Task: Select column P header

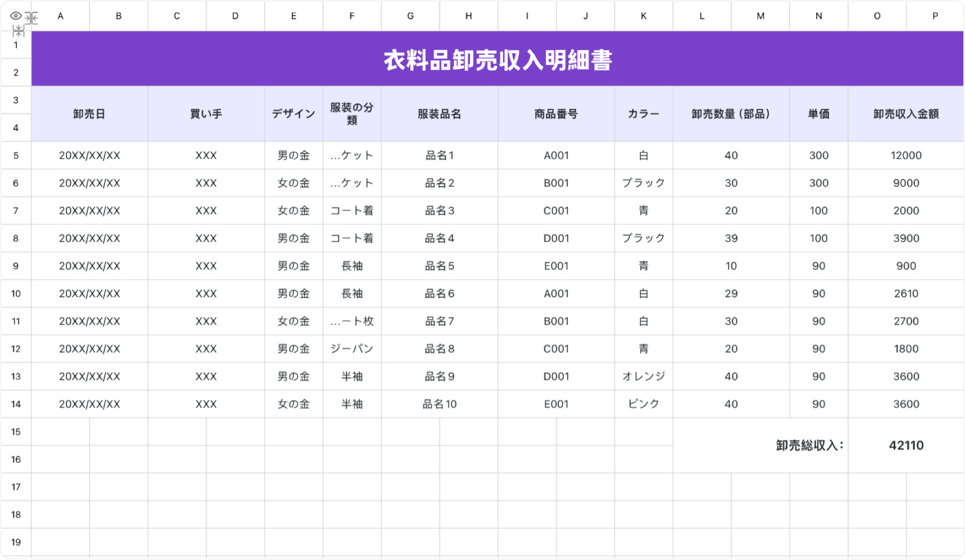Action: tap(935, 16)
